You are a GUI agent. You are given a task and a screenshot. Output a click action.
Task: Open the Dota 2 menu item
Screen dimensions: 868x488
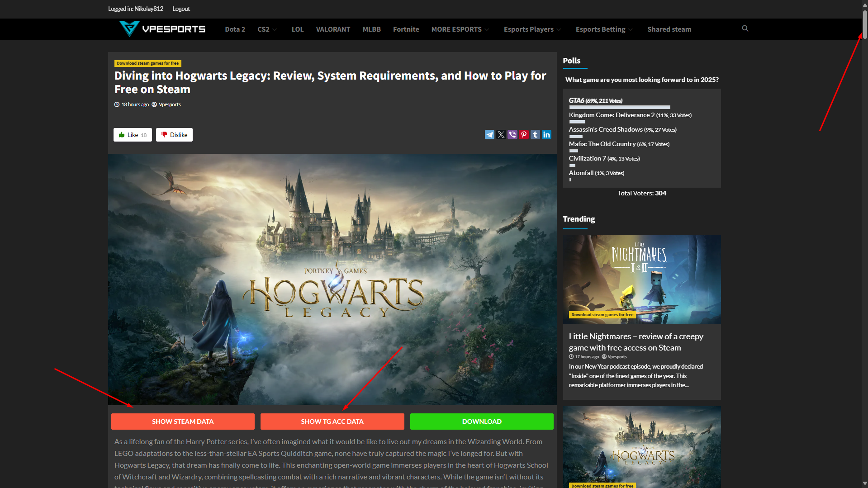(x=235, y=29)
